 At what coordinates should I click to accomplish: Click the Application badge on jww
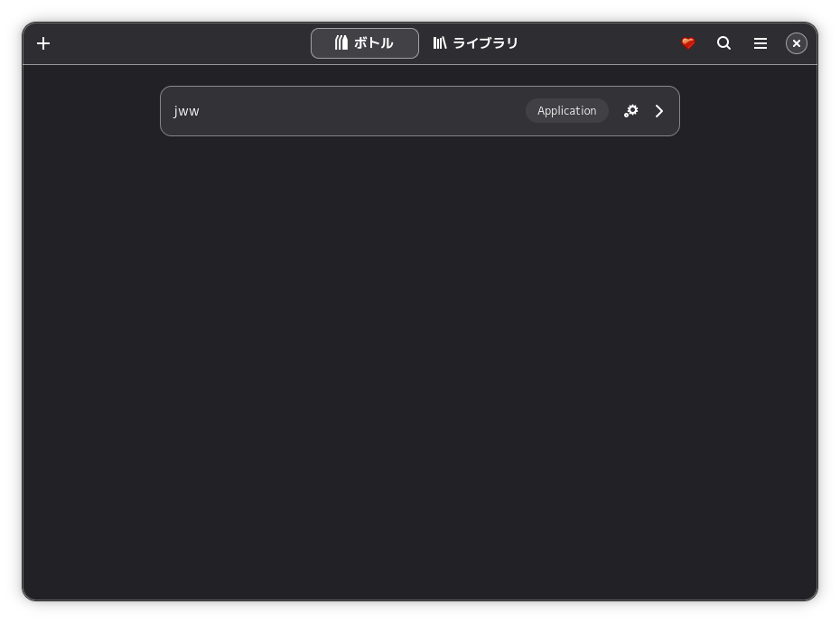tap(567, 111)
